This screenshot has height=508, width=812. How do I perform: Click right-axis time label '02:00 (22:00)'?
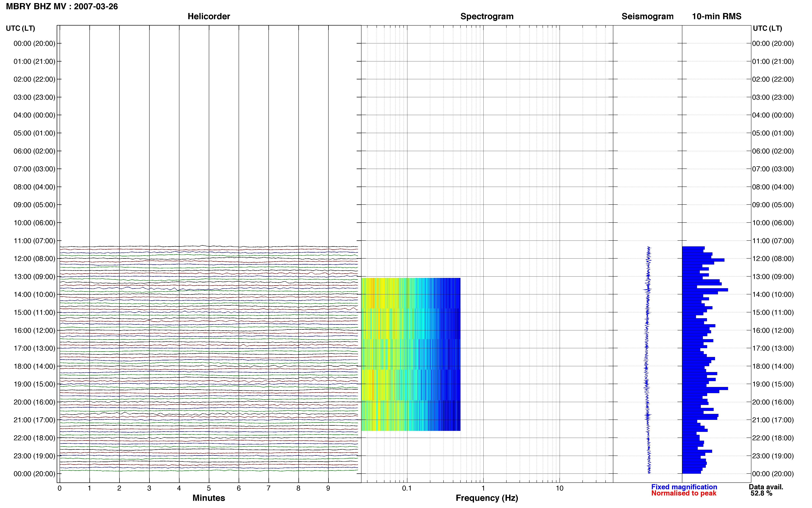pos(773,79)
